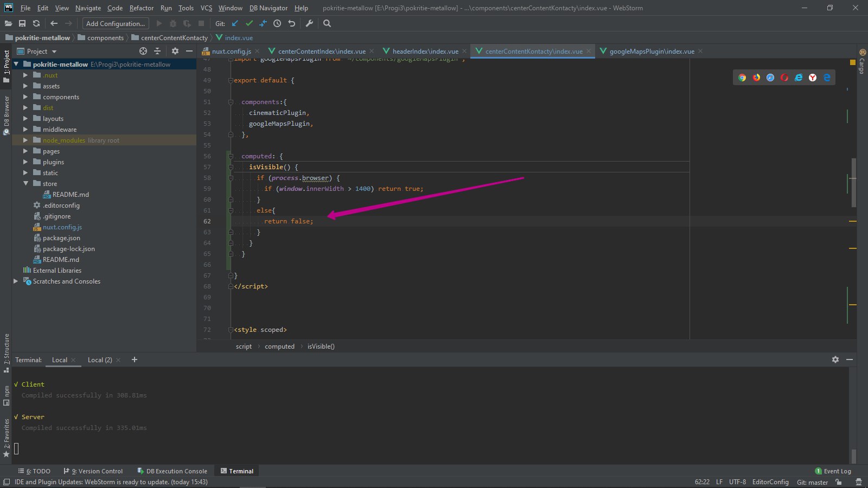Image resolution: width=868 pixels, height=488 pixels.
Task: Open Event Log
Action: [x=833, y=471]
